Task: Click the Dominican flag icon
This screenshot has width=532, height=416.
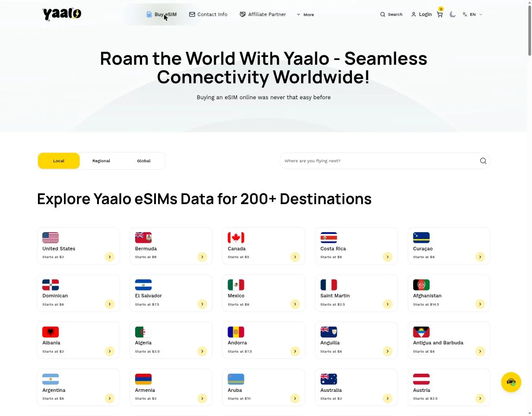Action: pos(51,285)
